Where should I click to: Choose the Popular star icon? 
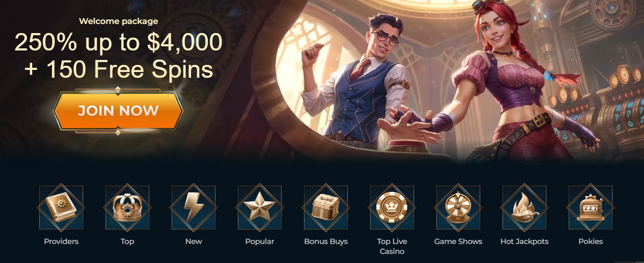pyautogui.click(x=260, y=208)
